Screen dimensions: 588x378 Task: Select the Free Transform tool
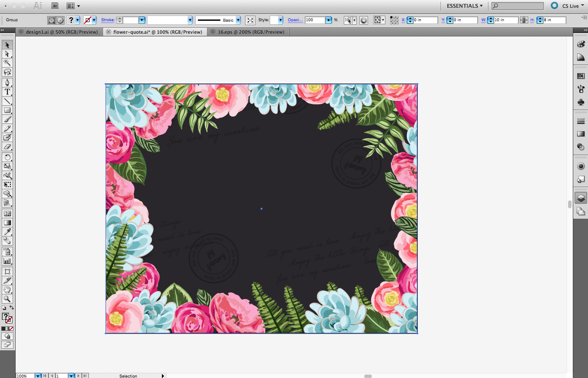click(x=7, y=184)
